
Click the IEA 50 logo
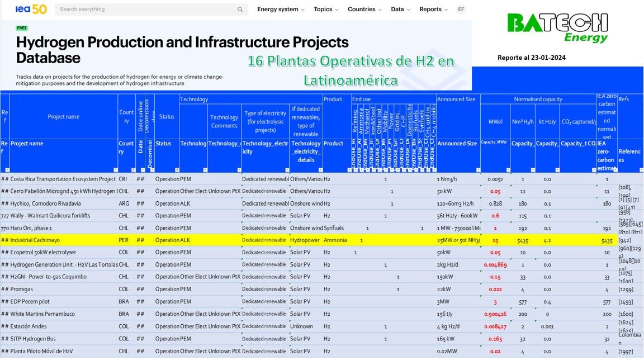pyautogui.click(x=31, y=9)
